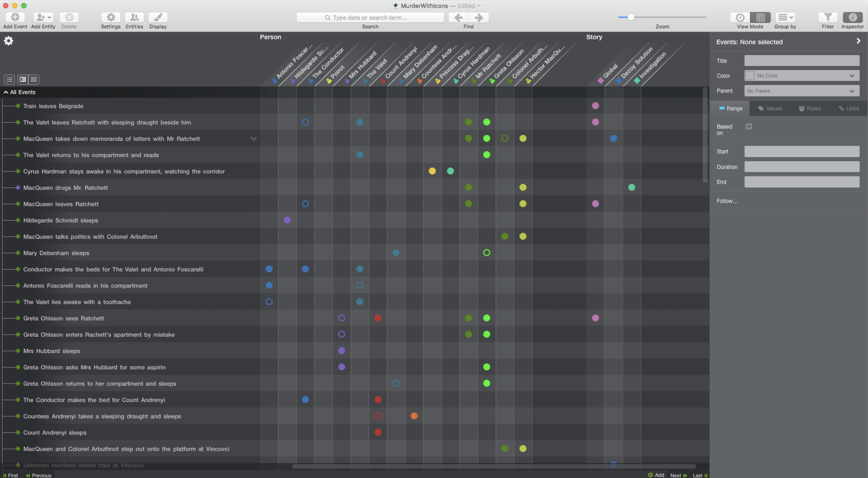The image size is (868, 478).
Task: Switch to the Roles tab in the Inspector
Action: coord(809,108)
